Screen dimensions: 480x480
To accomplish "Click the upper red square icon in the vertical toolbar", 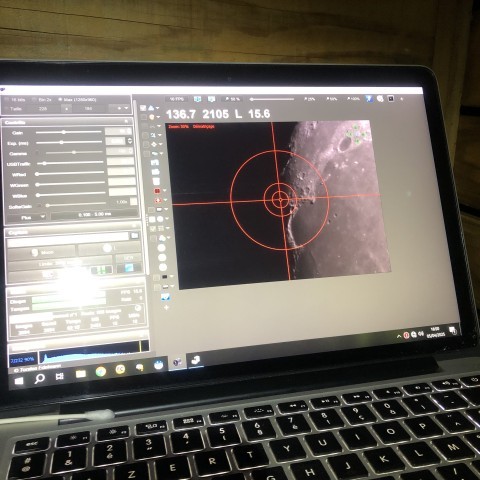I will click(157, 191).
